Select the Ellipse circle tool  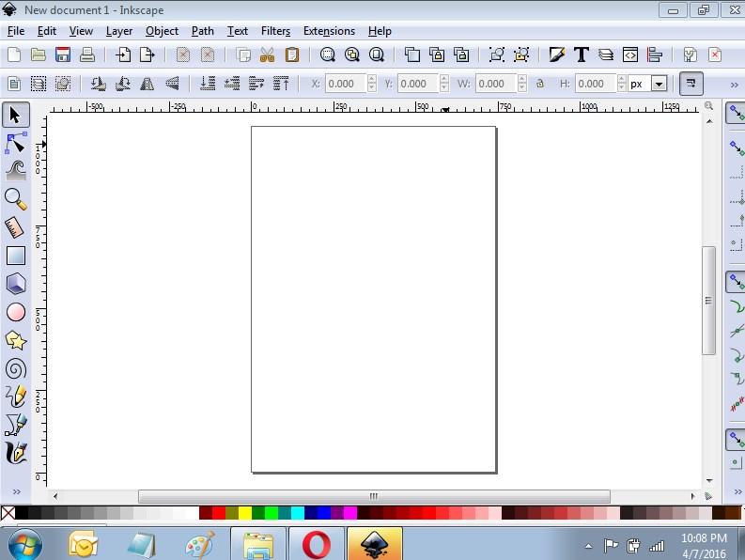click(x=16, y=312)
